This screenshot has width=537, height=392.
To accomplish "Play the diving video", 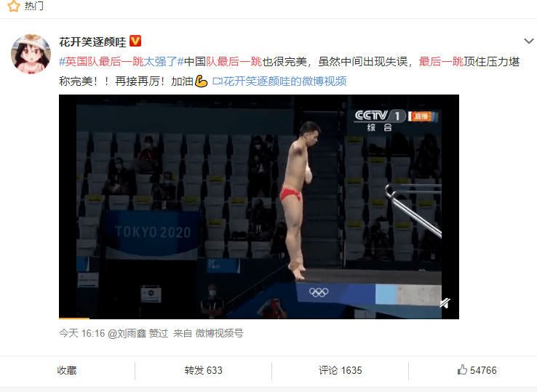I will point(259,207).
